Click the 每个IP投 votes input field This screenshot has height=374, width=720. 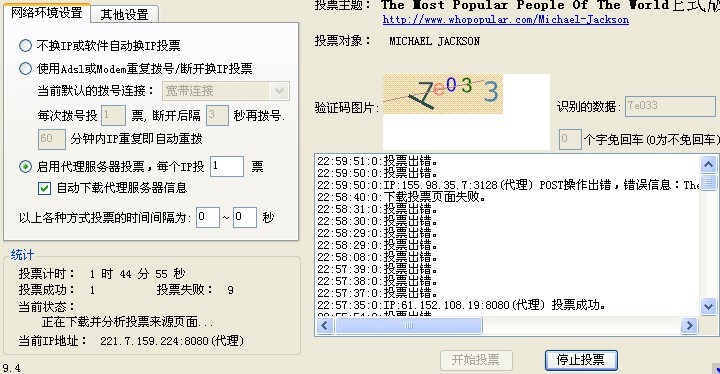coord(227,166)
